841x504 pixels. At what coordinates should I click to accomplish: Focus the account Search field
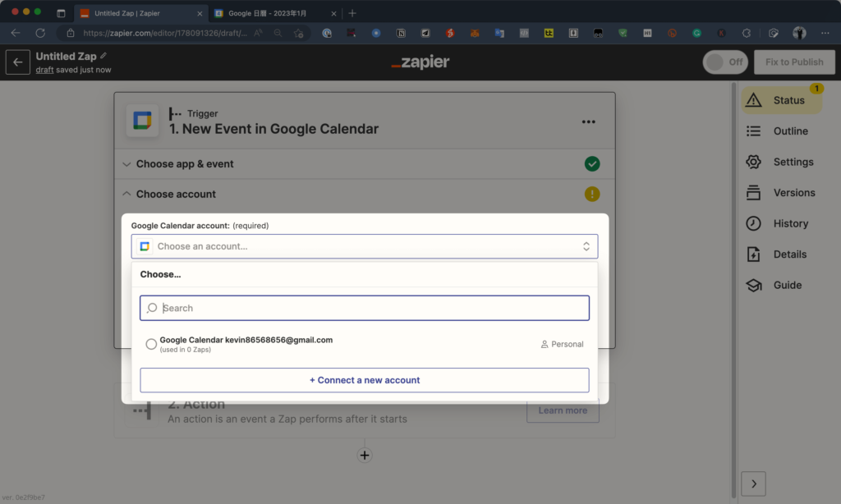click(x=365, y=309)
